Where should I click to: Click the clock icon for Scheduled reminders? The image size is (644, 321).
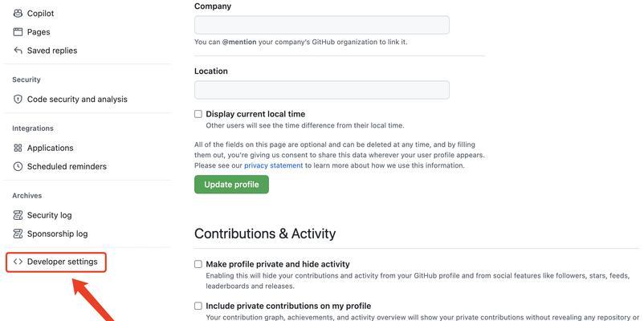point(18,167)
